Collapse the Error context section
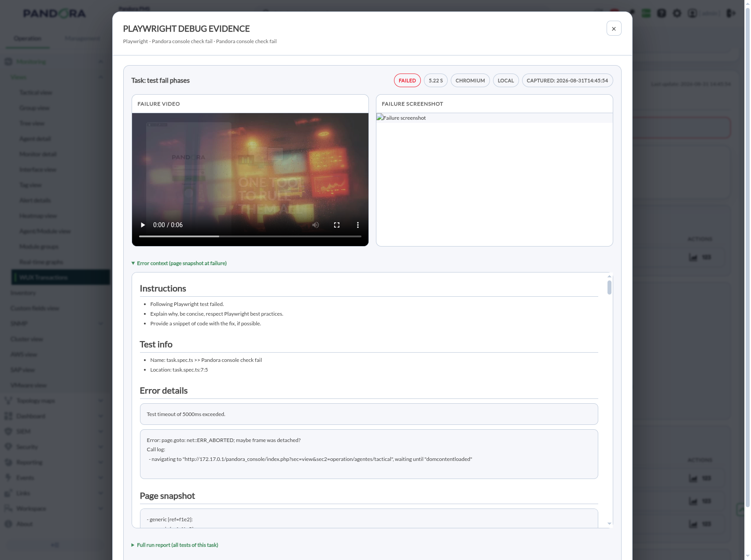Screen dimensions: 751x560 (179, 263)
